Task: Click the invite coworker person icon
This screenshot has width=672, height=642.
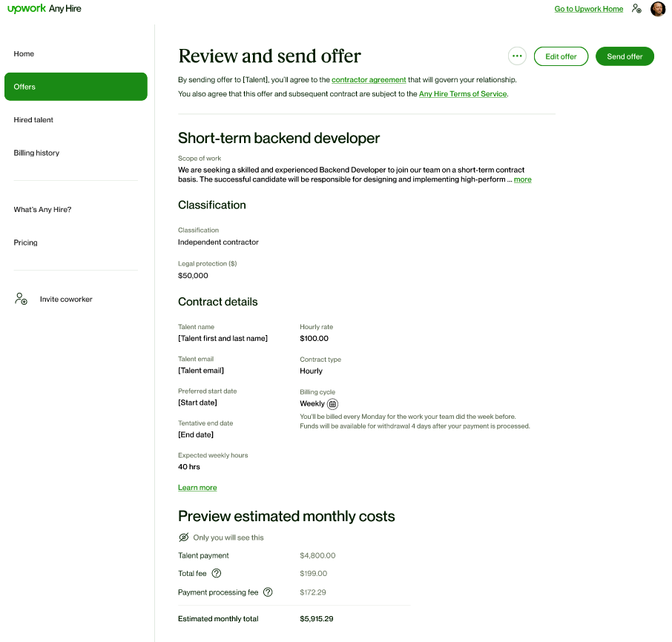Action: [x=21, y=299]
